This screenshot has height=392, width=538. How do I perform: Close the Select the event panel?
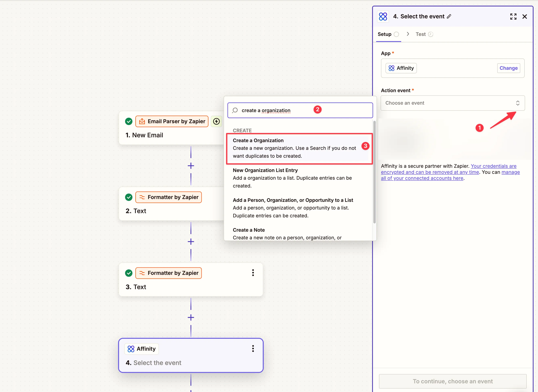coord(525,17)
